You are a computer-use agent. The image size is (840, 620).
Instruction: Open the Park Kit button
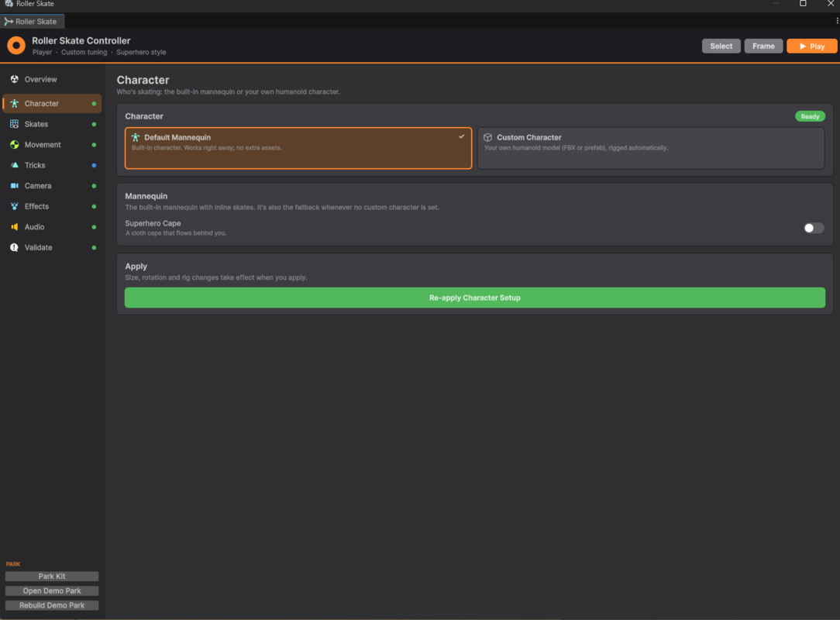[x=52, y=577]
